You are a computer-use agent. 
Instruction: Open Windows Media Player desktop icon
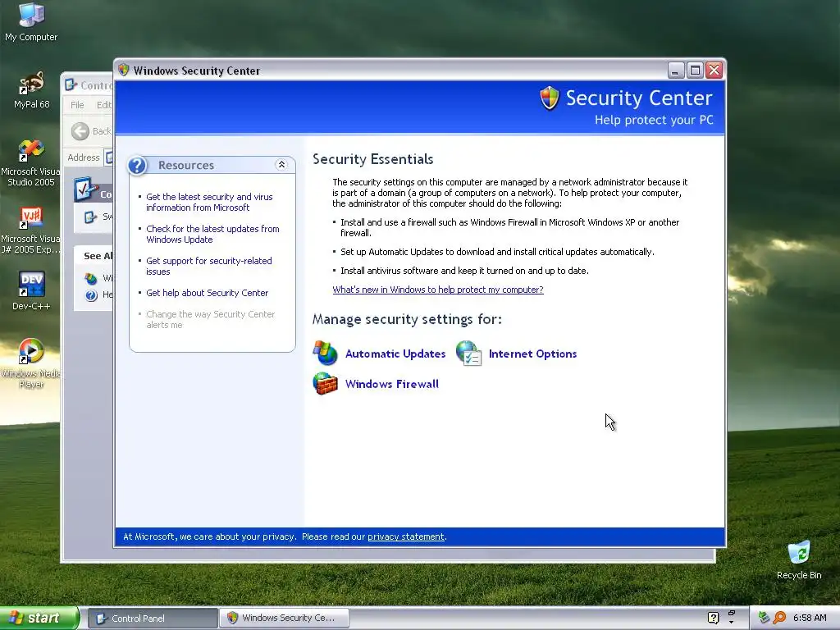(31, 363)
